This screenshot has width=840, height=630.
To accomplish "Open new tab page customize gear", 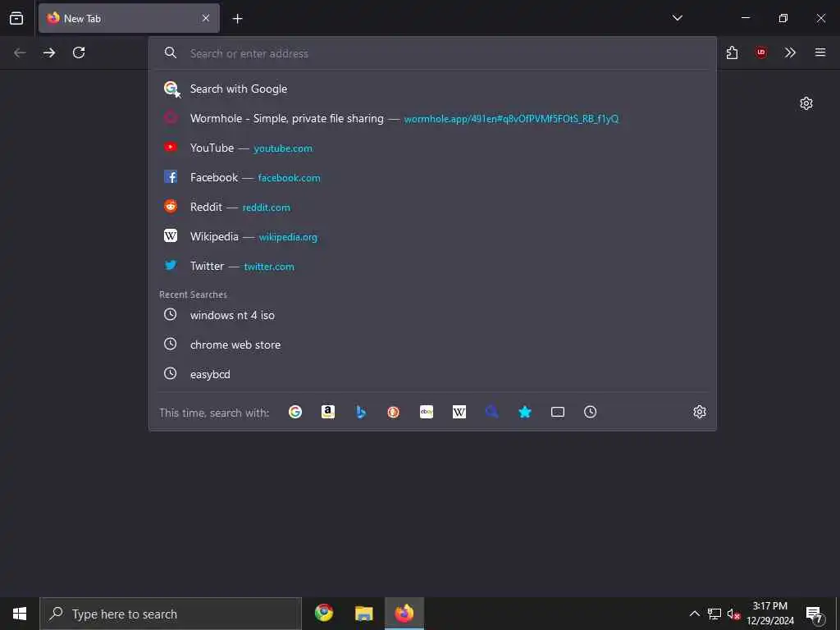I will [806, 103].
